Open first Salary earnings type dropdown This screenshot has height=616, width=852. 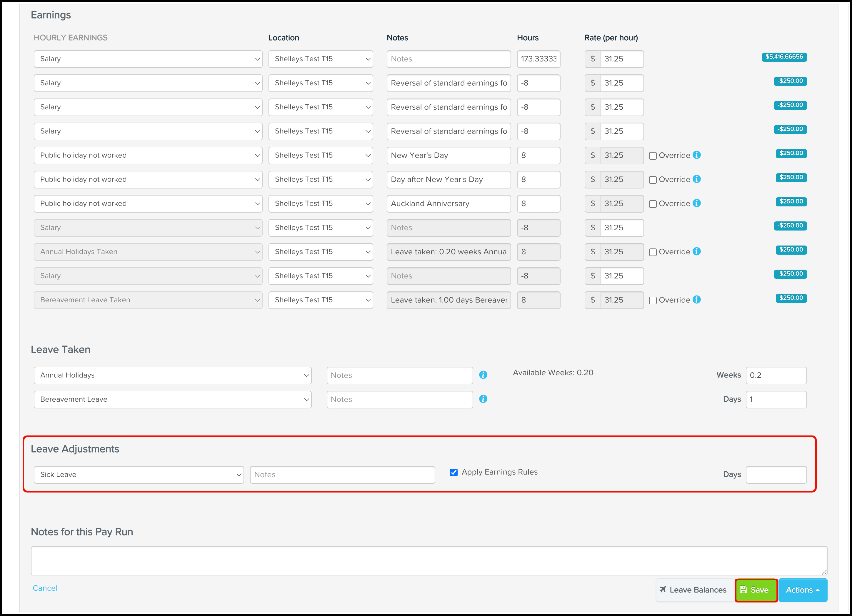click(148, 59)
